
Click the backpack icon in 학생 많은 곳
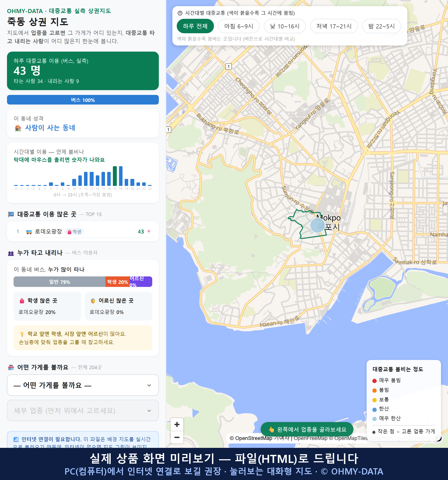tap(22, 301)
